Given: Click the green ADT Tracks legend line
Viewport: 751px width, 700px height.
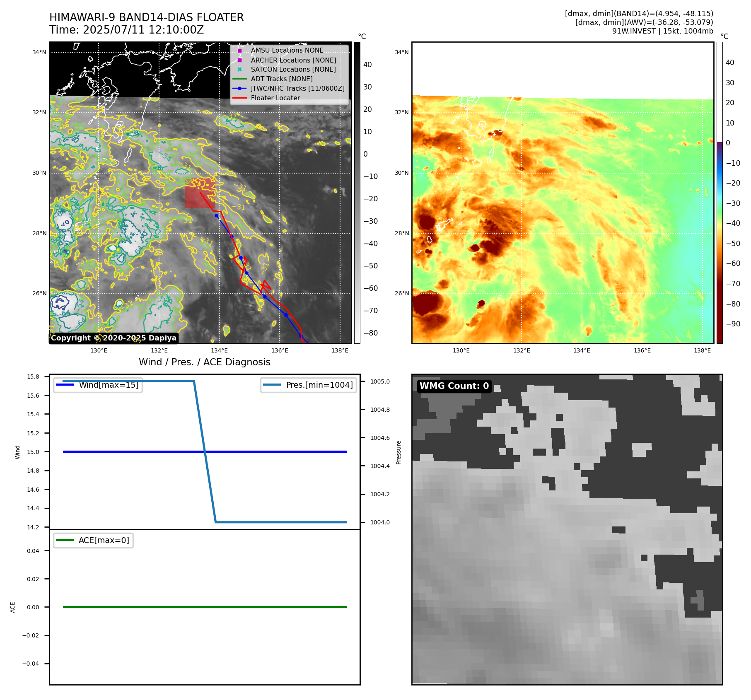Looking at the screenshot, I should (x=239, y=79).
